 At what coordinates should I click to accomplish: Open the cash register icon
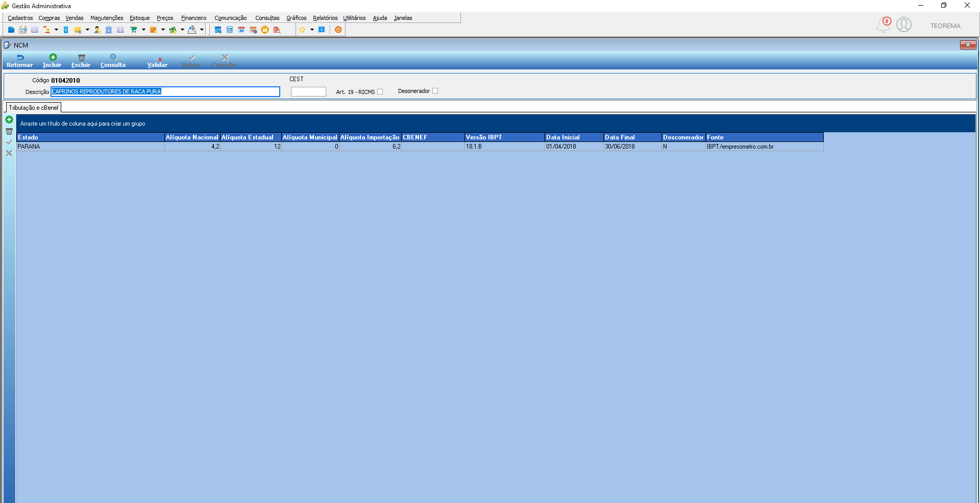coord(192,30)
